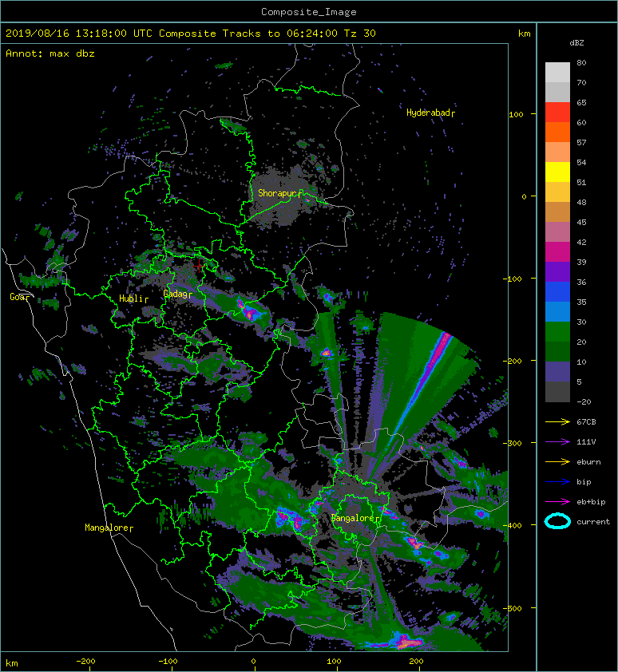Pick the dark grey -20 to 5 swatch
The width and height of the screenshot is (618, 672).
tap(557, 391)
